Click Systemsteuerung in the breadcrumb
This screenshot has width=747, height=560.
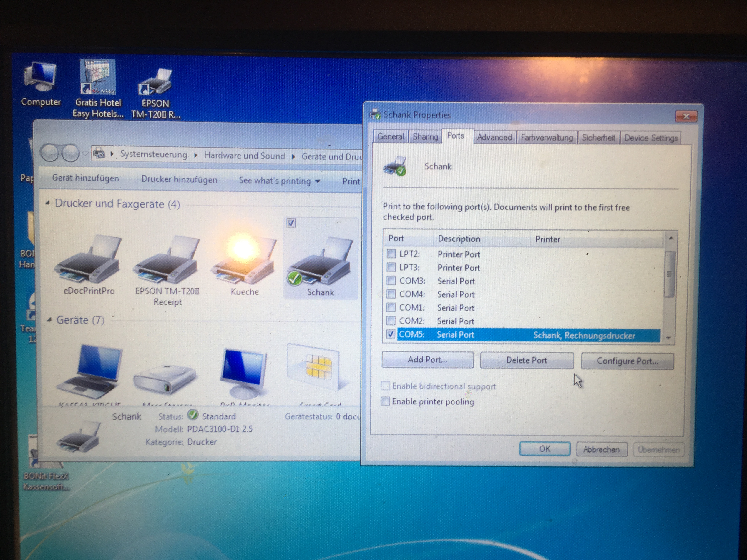click(x=154, y=154)
